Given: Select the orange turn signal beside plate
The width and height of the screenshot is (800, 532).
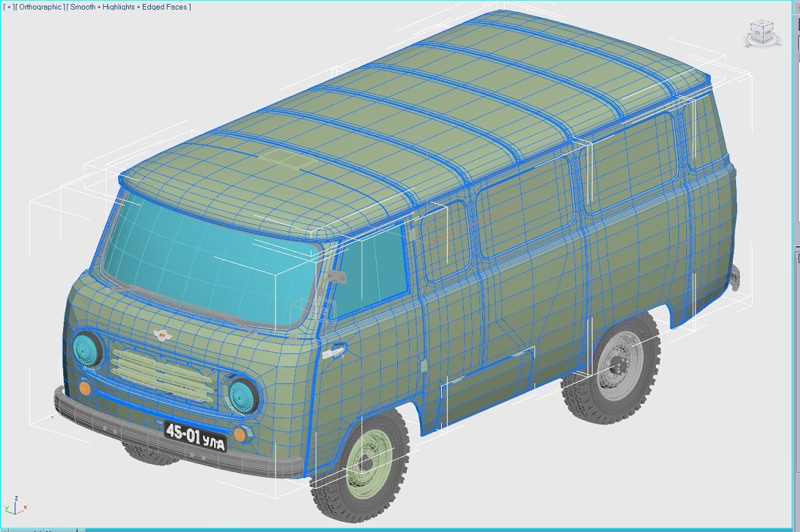Looking at the screenshot, I should [x=240, y=434].
